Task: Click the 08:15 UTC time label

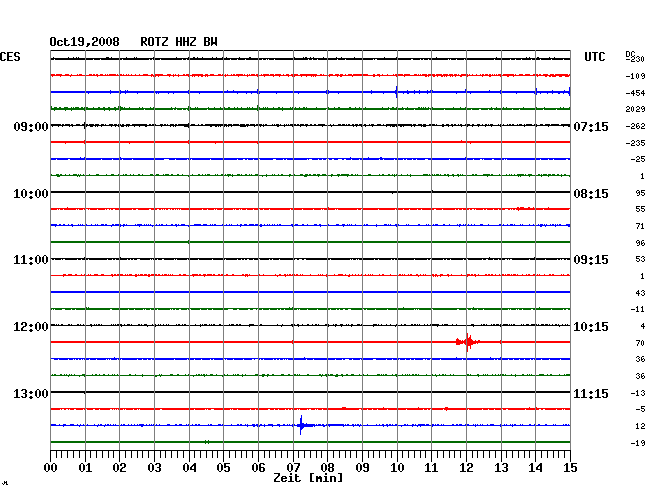Action: (591, 194)
